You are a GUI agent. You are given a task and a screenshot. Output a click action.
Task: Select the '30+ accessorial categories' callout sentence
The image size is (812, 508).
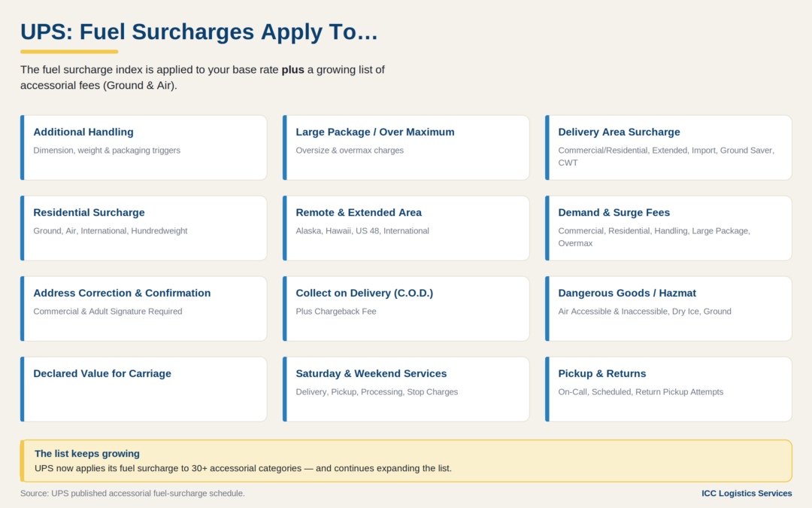[243, 468]
